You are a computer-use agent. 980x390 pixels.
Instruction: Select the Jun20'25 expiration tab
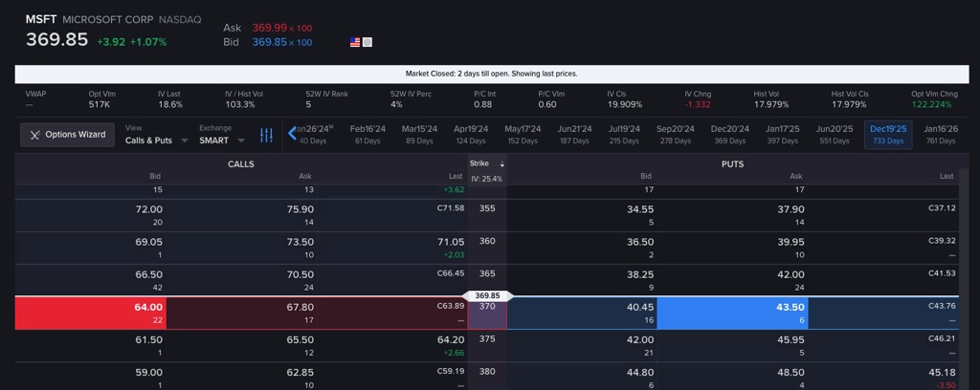tap(835, 134)
